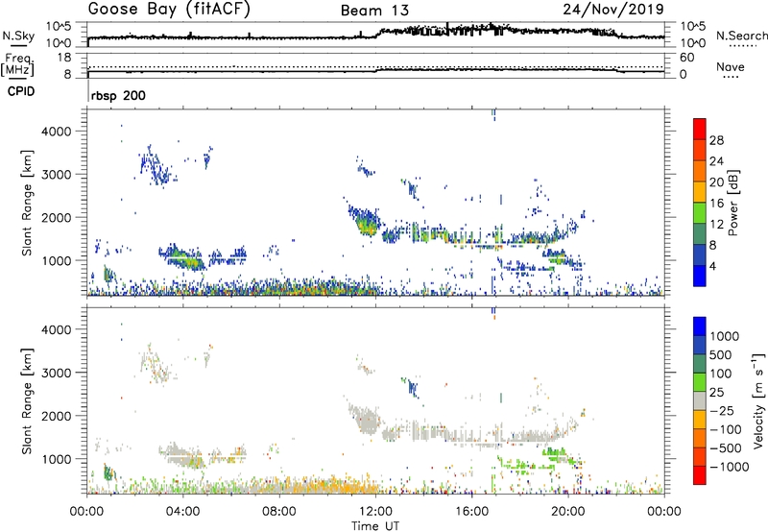Click the 'Freq. [MHz]' axis label
The width and height of the screenshot is (768, 532).
click(18, 64)
